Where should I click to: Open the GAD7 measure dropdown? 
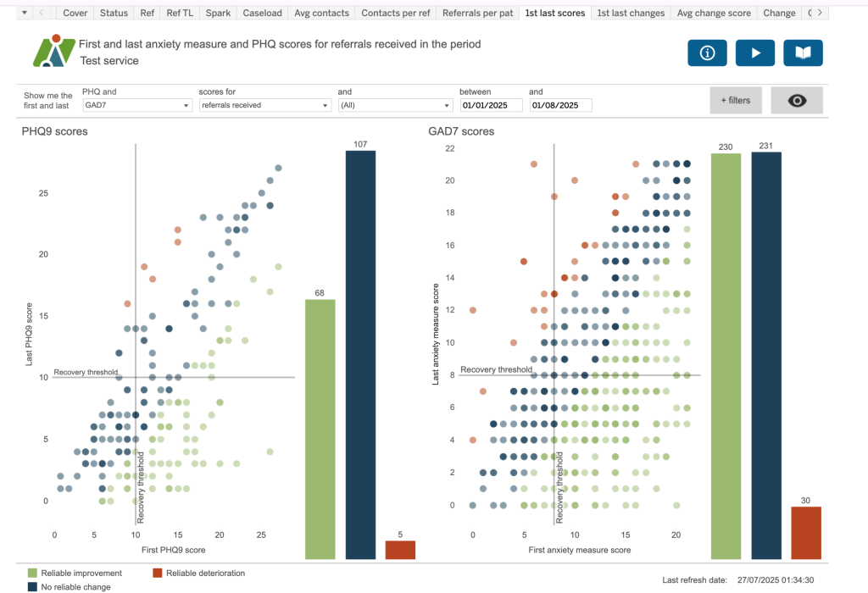click(x=137, y=106)
